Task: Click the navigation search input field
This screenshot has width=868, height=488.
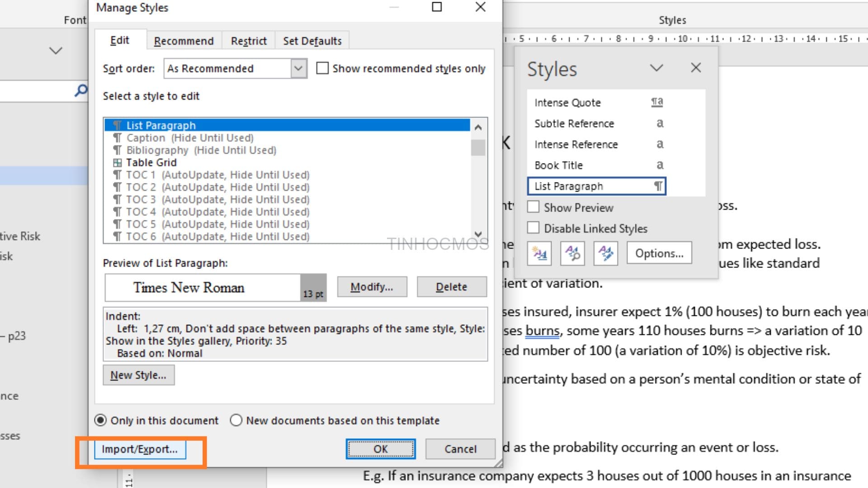Action: coord(36,91)
